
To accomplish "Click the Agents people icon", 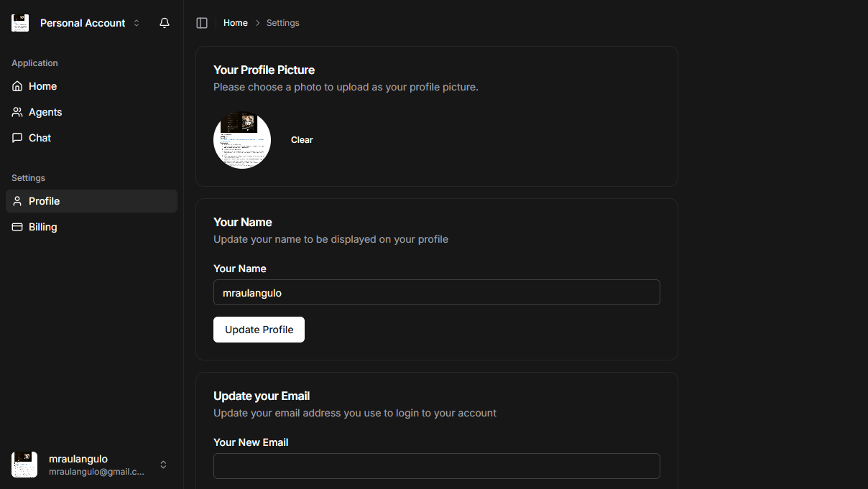I will [x=17, y=112].
